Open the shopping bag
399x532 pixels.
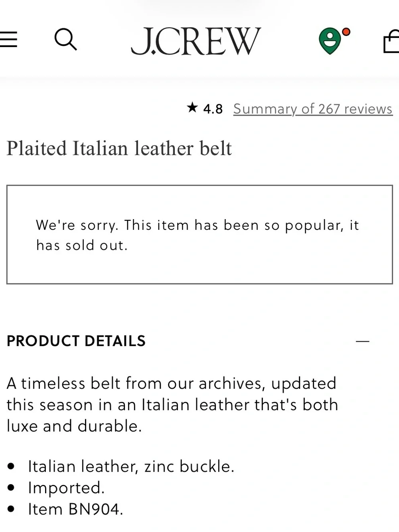(391, 41)
